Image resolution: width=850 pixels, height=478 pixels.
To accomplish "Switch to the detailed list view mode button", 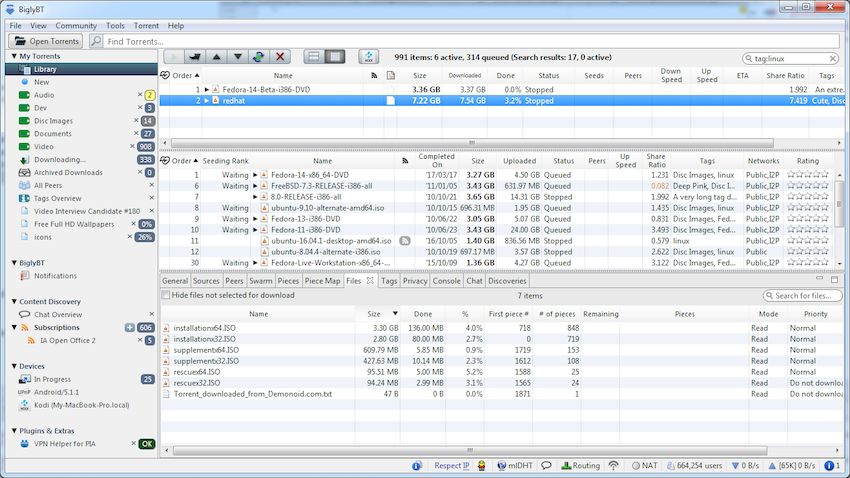I will coord(335,58).
